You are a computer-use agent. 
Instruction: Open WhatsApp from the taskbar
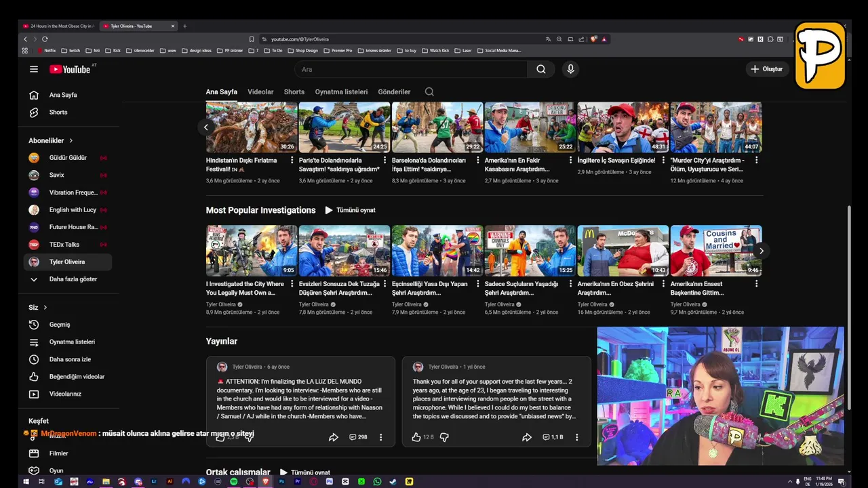tap(377, 482)
